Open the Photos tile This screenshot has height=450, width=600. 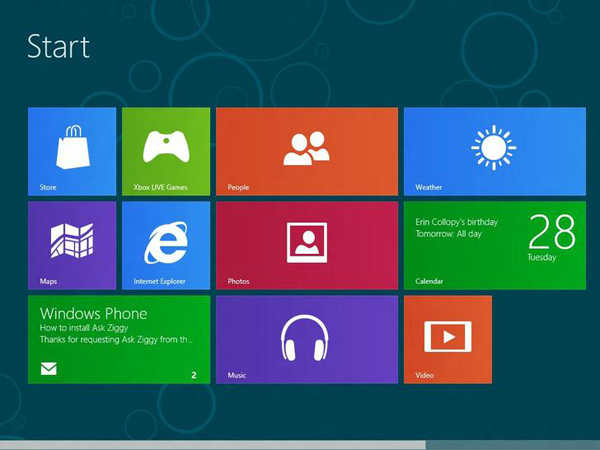coord(307,245)
